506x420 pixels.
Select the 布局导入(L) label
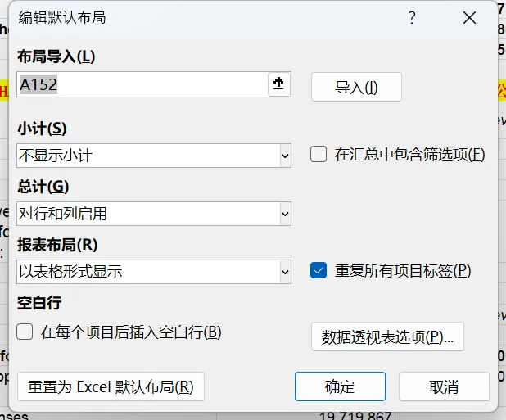[x=56, y=56]
